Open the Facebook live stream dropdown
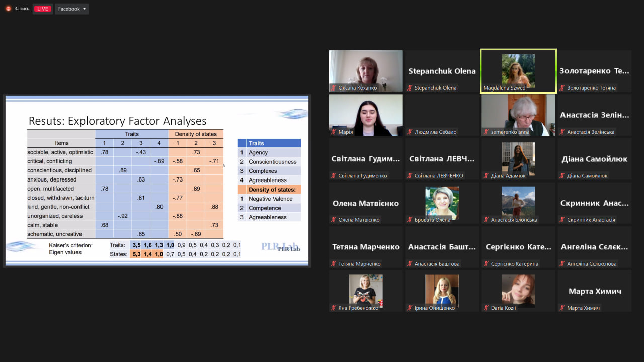This screenshot has height=362, width=644. click(71, 9)
